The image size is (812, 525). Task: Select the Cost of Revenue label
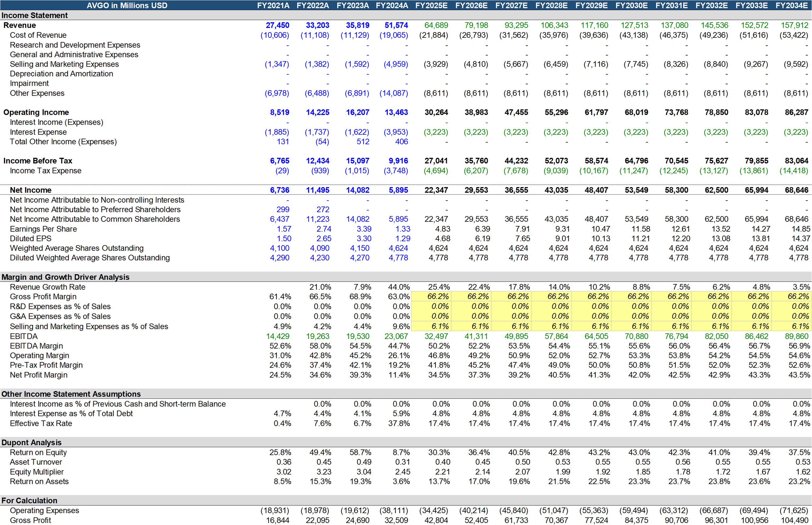coord(38,35)
